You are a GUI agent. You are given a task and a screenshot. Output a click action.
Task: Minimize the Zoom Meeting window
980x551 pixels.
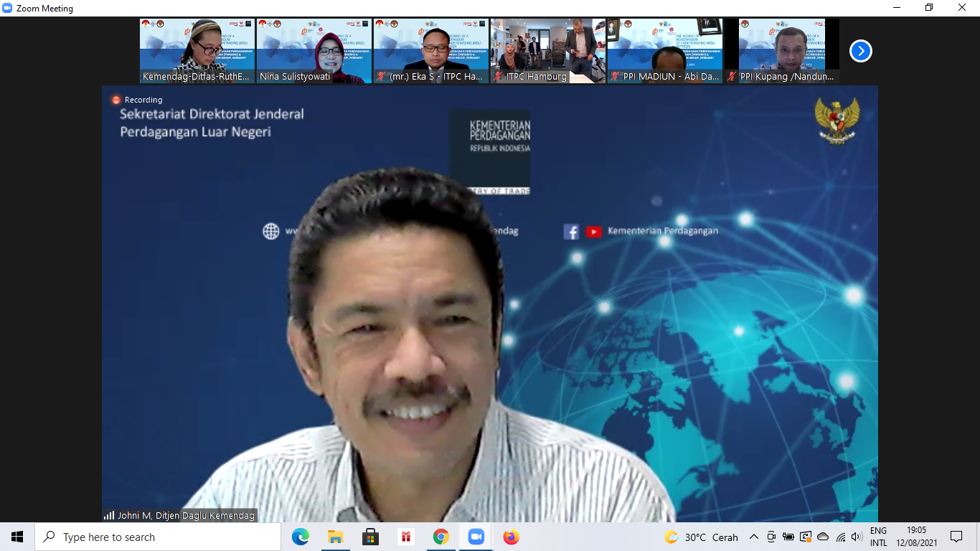click(897, 8)
